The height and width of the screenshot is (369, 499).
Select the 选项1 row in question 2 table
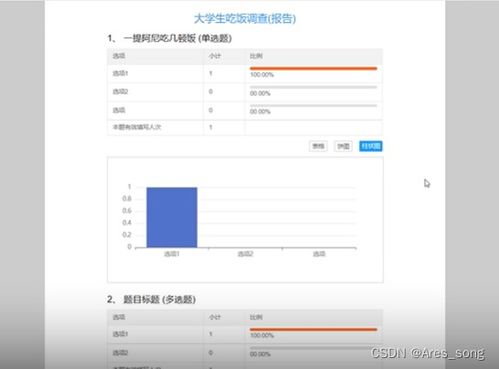click(x=245, y=334)
